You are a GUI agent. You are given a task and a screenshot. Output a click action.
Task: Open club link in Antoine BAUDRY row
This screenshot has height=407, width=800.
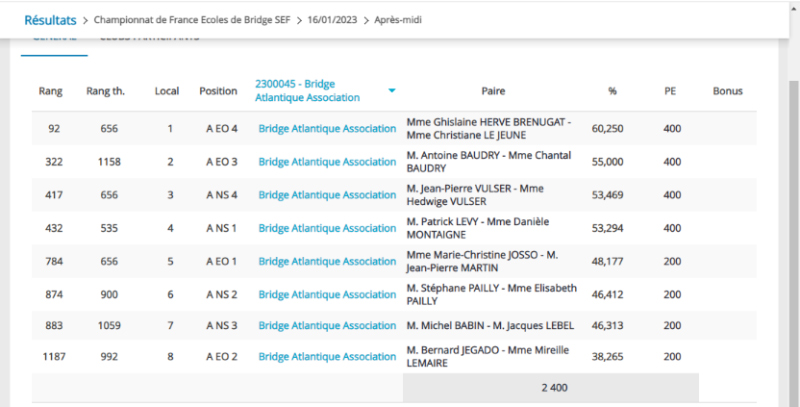[x=327, y=162]
